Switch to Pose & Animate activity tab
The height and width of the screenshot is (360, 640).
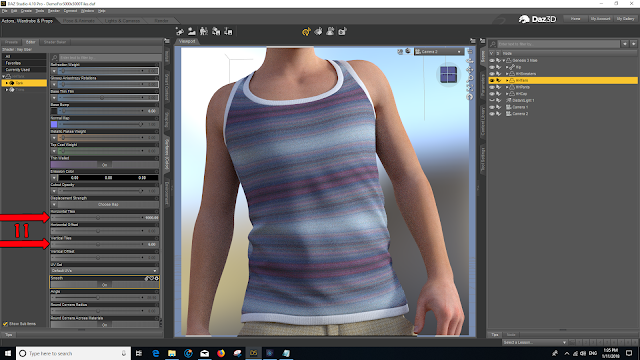[79, 20]
